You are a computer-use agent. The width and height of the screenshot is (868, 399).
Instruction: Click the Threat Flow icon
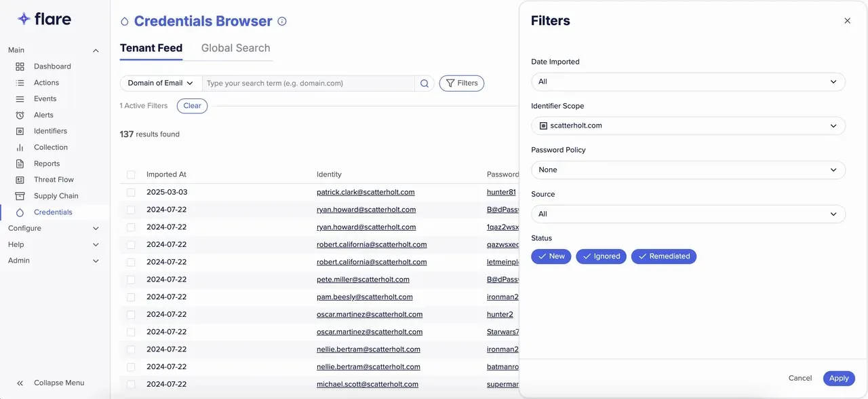click(20, 180)
